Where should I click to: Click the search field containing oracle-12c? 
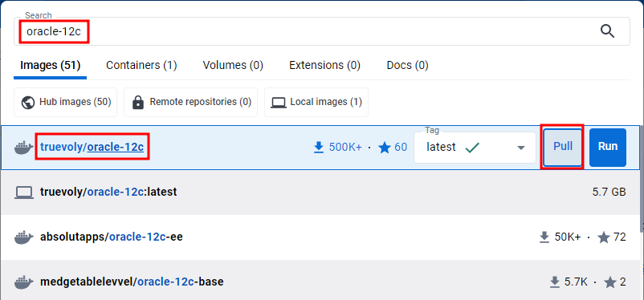coord(321,31)
